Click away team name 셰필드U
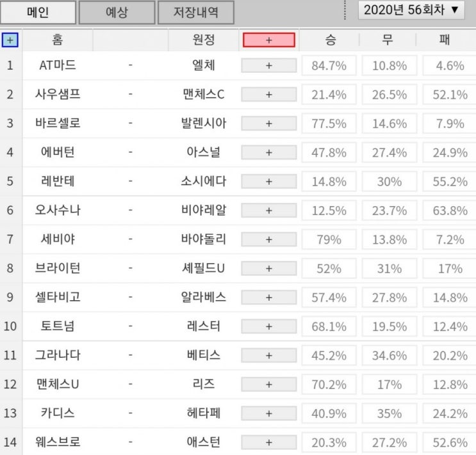Image resolution: width=476 pixels, height=455 pixels. (204, 268)
